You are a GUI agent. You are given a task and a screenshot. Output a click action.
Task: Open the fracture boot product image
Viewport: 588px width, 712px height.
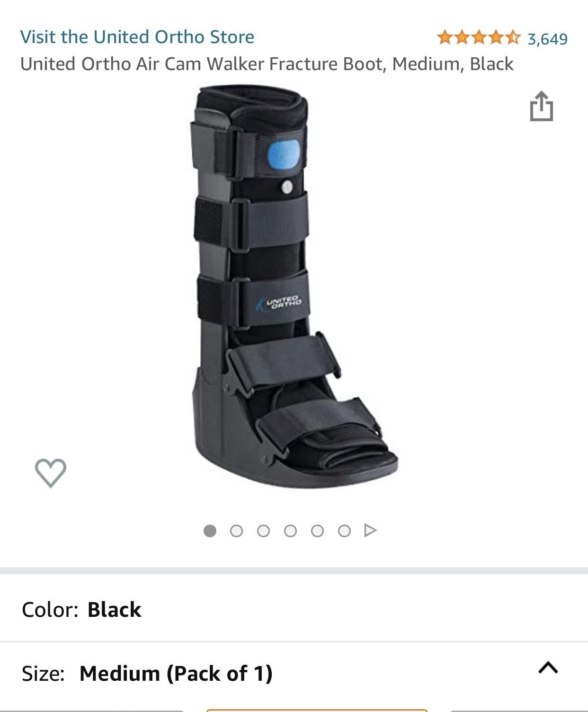[295, 286]
